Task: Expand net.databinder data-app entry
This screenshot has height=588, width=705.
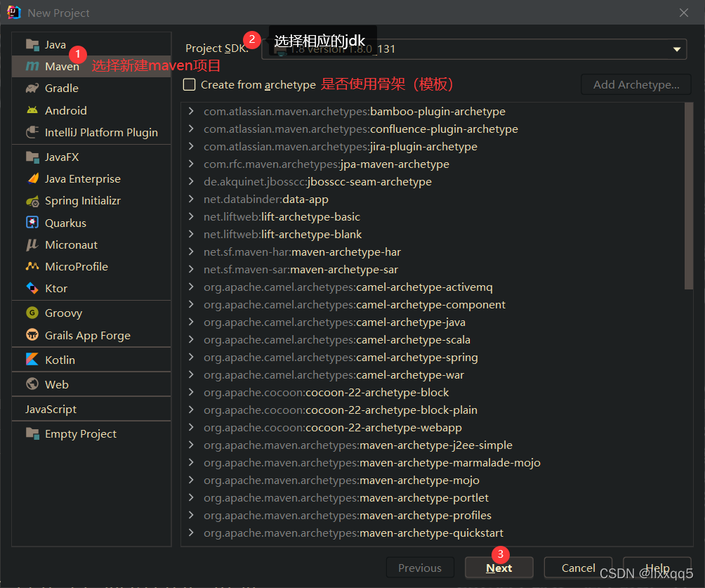Action: coord(191,199)
